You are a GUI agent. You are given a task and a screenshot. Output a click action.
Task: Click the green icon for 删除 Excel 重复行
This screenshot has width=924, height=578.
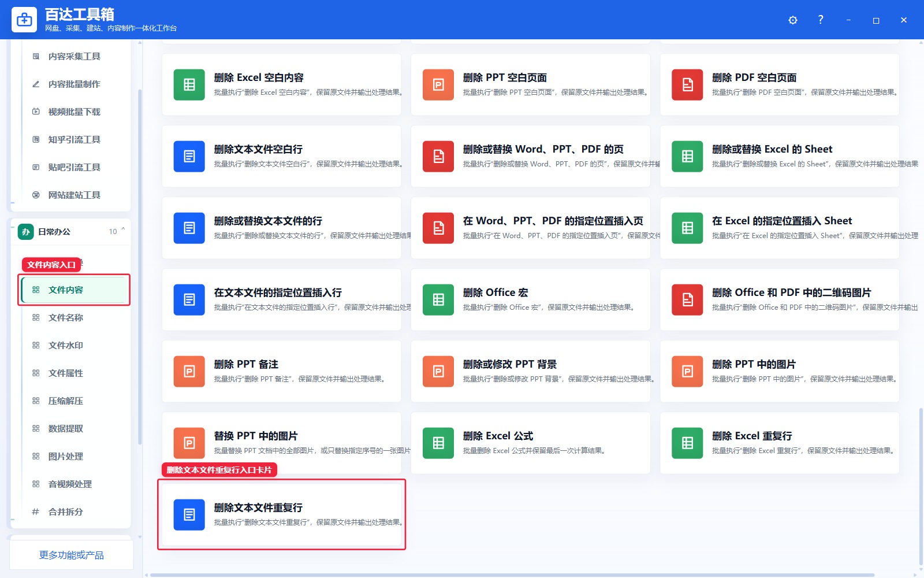[687, 443]
